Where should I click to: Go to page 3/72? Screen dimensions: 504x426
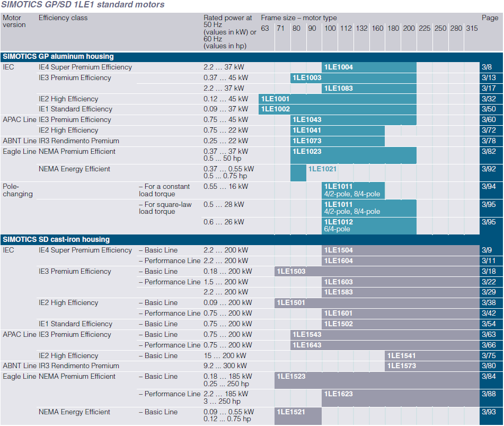[x=489, y=131]
